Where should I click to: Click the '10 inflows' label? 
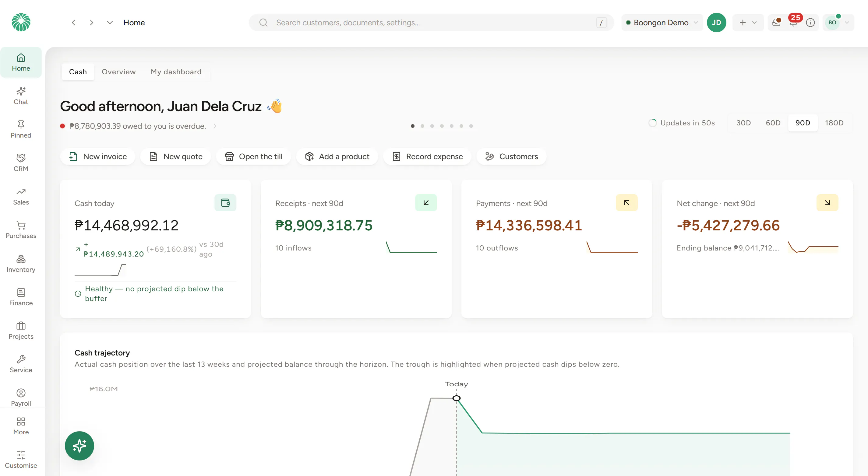tap(293, 248)
